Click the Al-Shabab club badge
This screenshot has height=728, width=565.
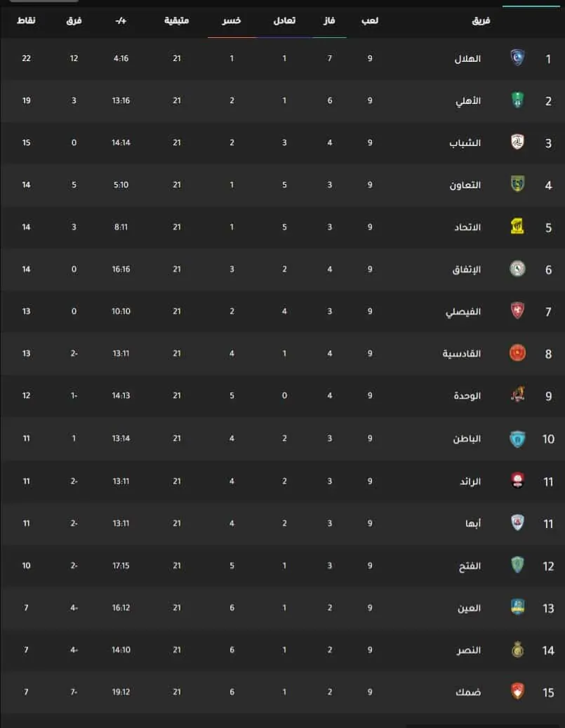[x=517, y=142]
